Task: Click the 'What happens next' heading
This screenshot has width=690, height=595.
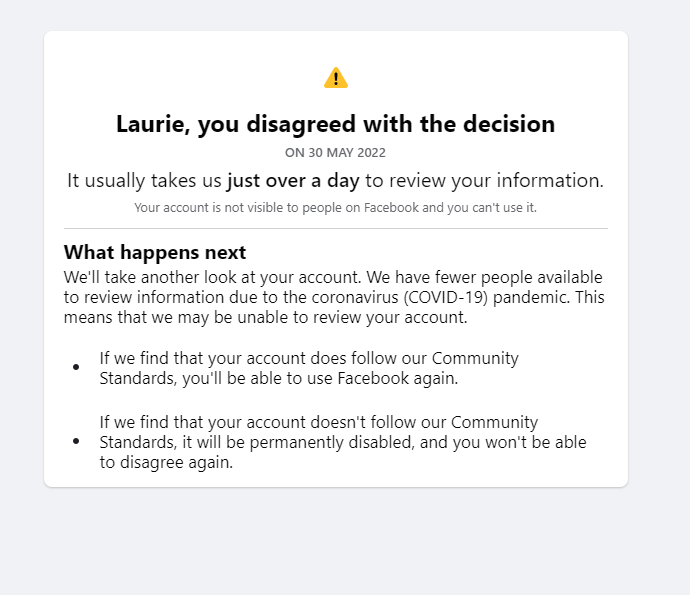Action: coord(155,253)
